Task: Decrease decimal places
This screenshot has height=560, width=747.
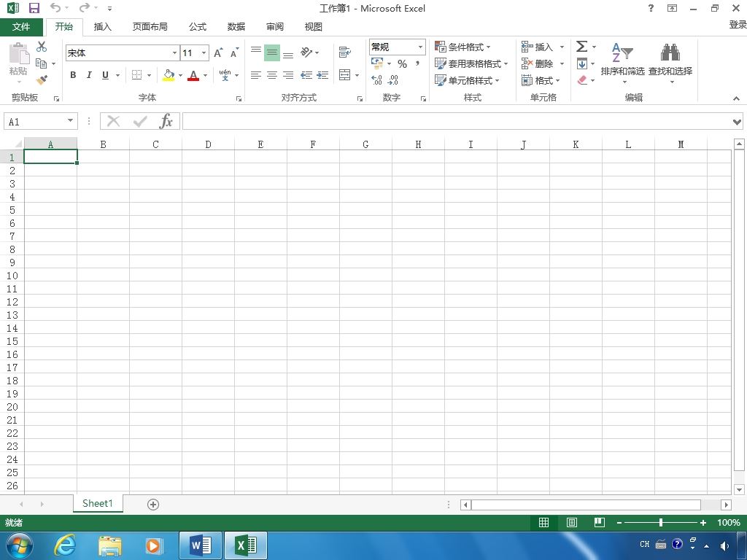Action: pyautogui.click(x=393, y=80)
